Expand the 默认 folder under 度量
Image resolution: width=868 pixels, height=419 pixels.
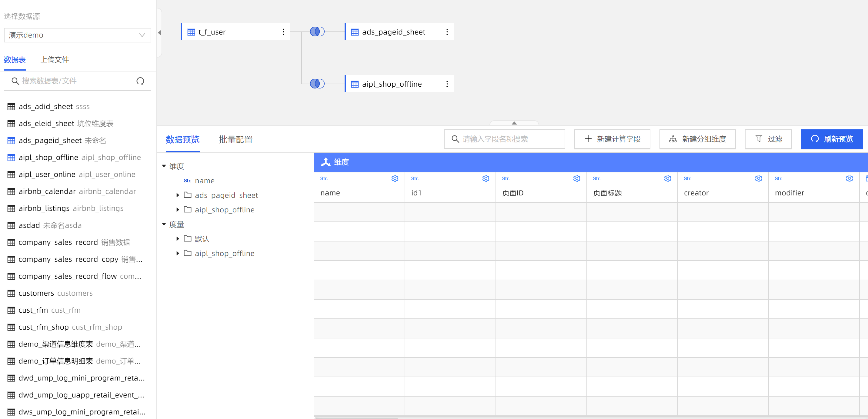point(178,239)
